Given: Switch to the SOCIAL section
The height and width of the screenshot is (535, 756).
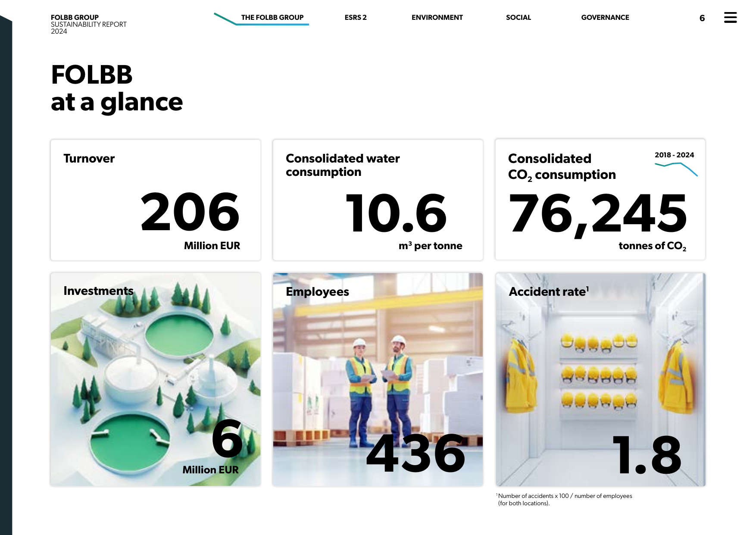Looking at the screenshot, I should point(518,18).
